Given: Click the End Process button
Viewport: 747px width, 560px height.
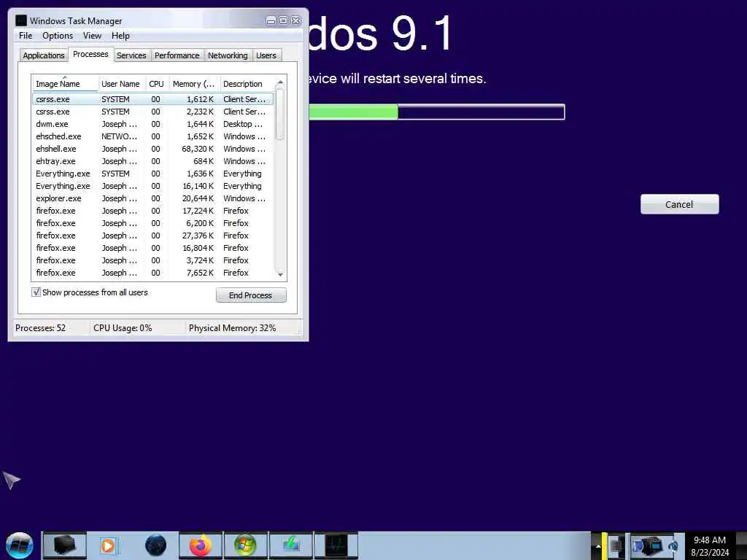Looking at the screenshot, I should (251, 295).
